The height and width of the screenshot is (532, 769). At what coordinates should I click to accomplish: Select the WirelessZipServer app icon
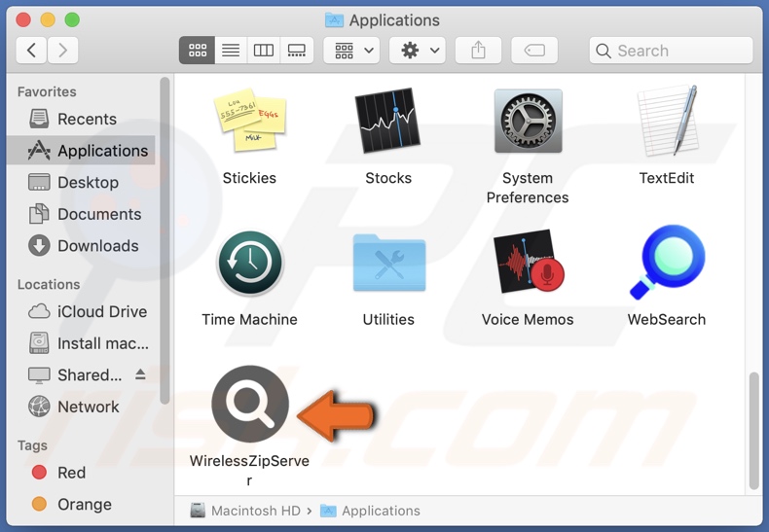point(250,404)
